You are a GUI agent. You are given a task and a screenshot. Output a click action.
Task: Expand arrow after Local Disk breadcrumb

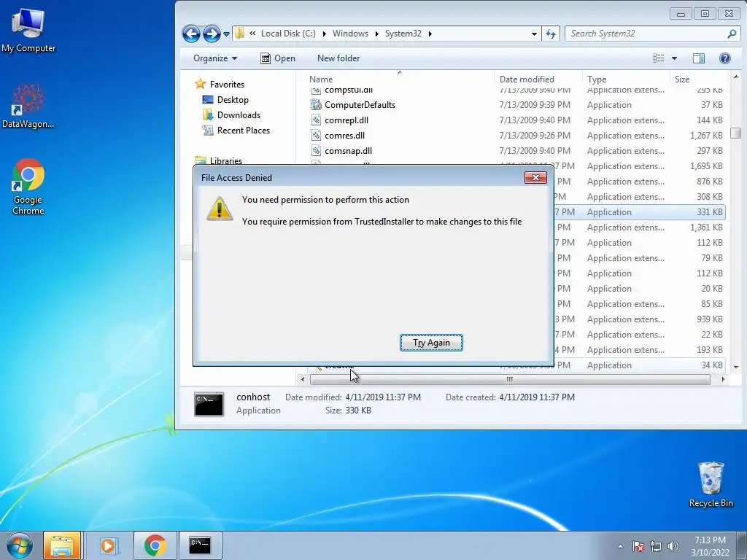pos(324,34)
